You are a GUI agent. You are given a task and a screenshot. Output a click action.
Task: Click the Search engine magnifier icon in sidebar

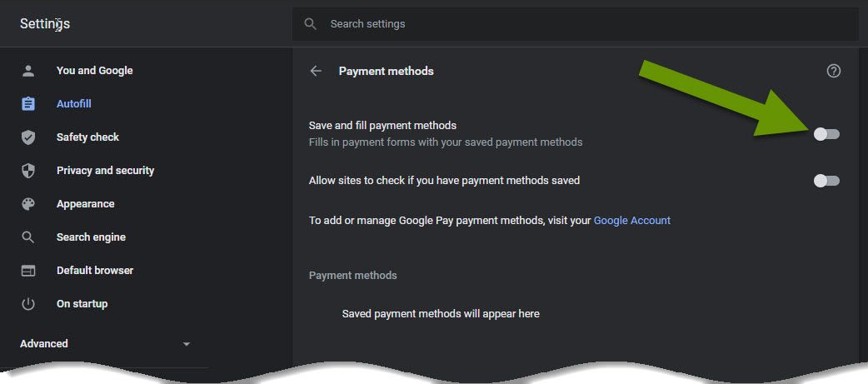[27, 237]
